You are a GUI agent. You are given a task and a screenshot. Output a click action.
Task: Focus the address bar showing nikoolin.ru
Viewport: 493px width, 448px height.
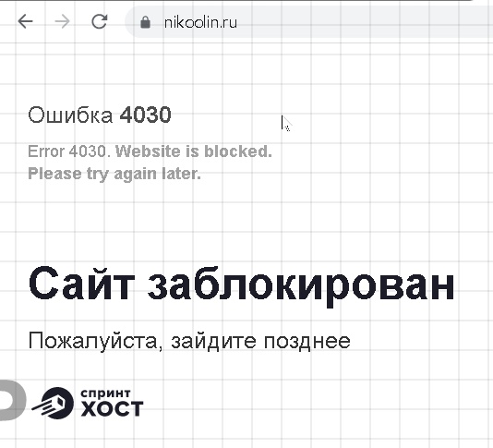point(309,22)
